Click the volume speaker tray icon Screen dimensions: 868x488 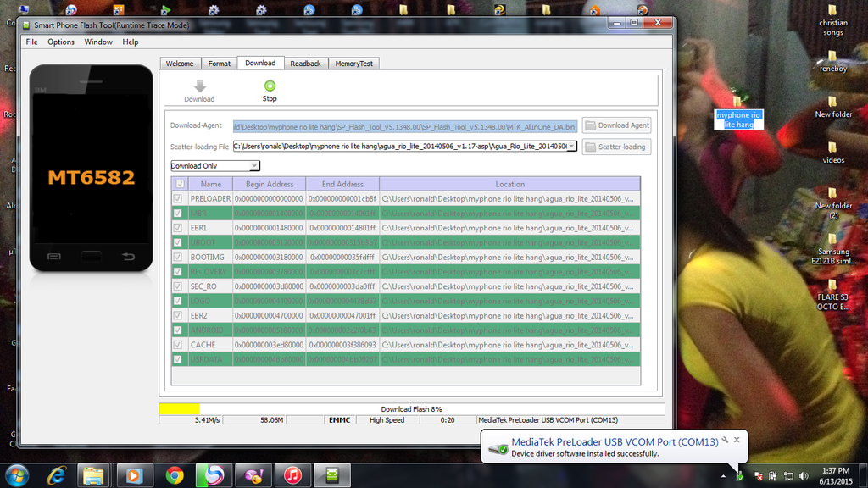804,476
